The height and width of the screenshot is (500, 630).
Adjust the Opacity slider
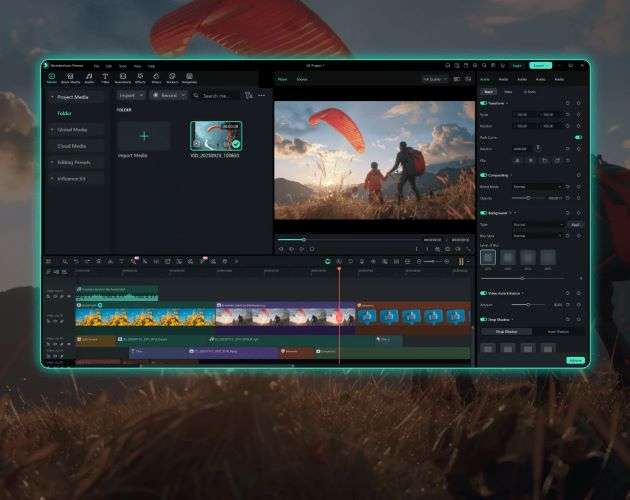tap(529, 198)
